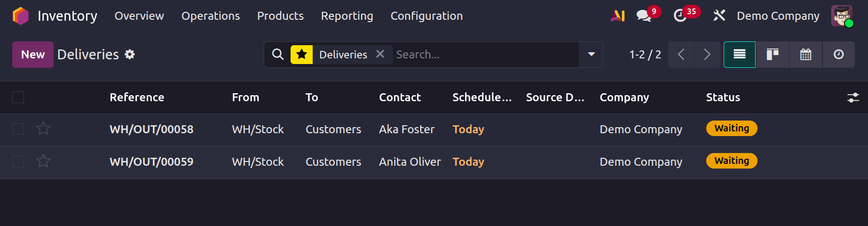
Task: Star the WH/OUT/00059 delivery
Action: (x=43, y=161)
